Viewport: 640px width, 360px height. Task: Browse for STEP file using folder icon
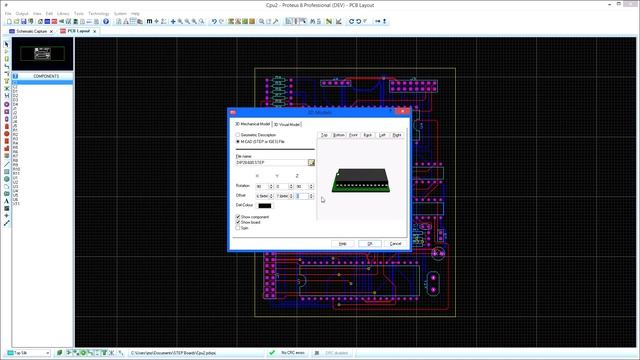311,162
